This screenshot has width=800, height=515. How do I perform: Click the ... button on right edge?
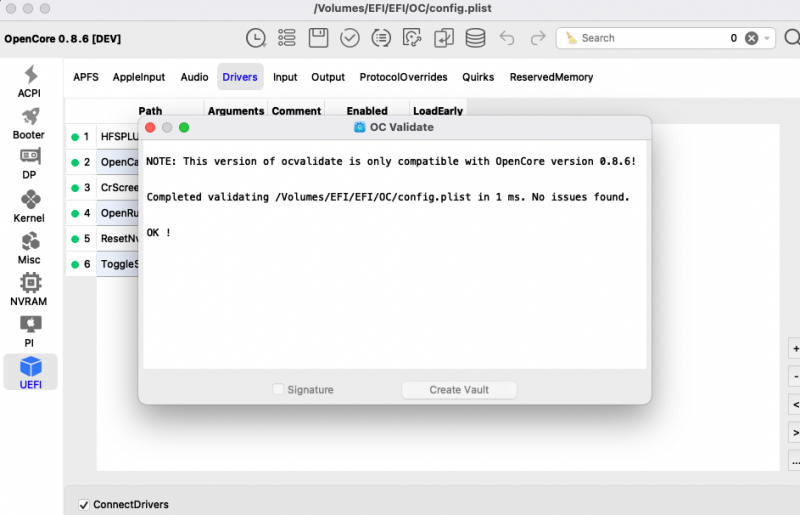[795, 461]
